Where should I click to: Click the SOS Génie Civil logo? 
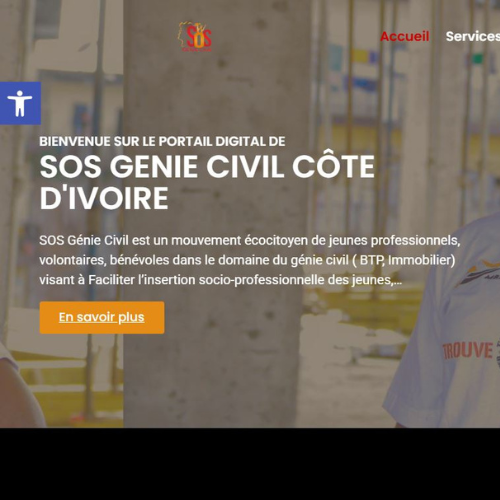[195, 37]
